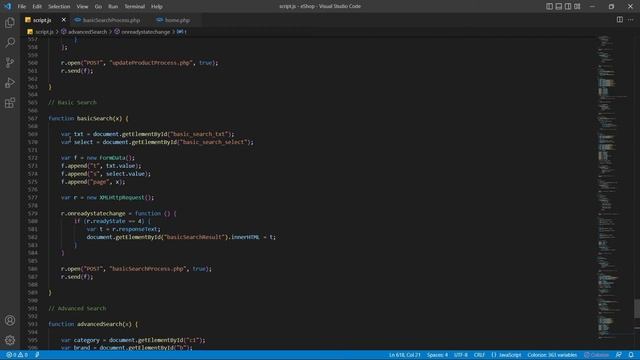640x360 pixels.
Task: Open the Help menu
Action: coord(157,7)
